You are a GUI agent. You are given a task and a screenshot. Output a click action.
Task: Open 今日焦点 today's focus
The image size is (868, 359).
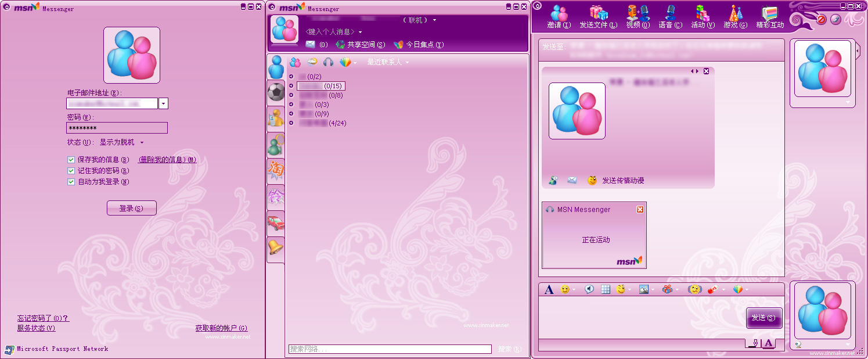[x=419, y=45]
